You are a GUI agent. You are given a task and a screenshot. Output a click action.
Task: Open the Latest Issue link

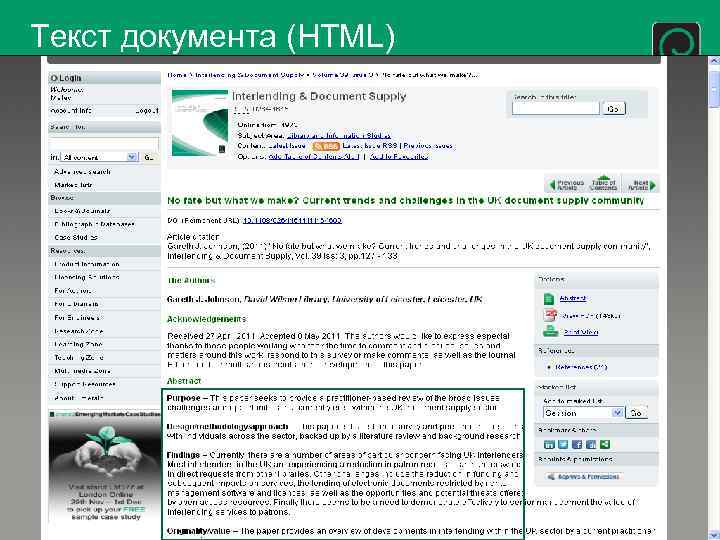coord(287,146)
